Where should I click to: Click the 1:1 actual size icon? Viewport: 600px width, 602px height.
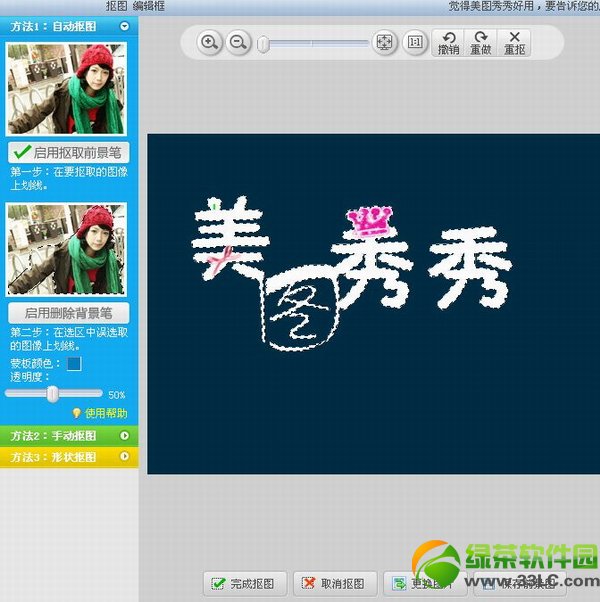click(415, 42)
